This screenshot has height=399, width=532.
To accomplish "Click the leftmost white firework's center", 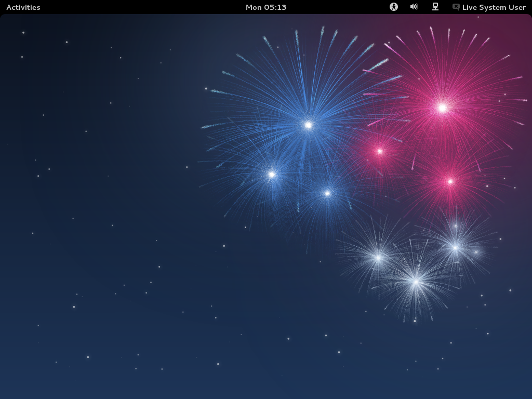I will coord(378,257).
